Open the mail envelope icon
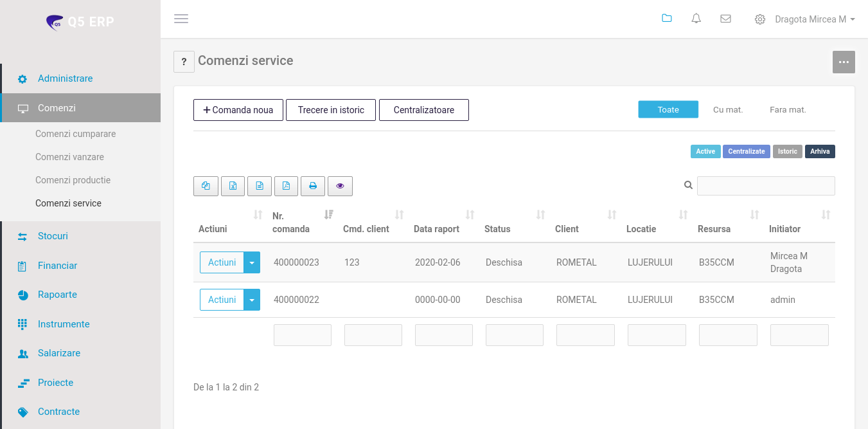The width and height of the screenshot is (868, 429). (725, 19)
